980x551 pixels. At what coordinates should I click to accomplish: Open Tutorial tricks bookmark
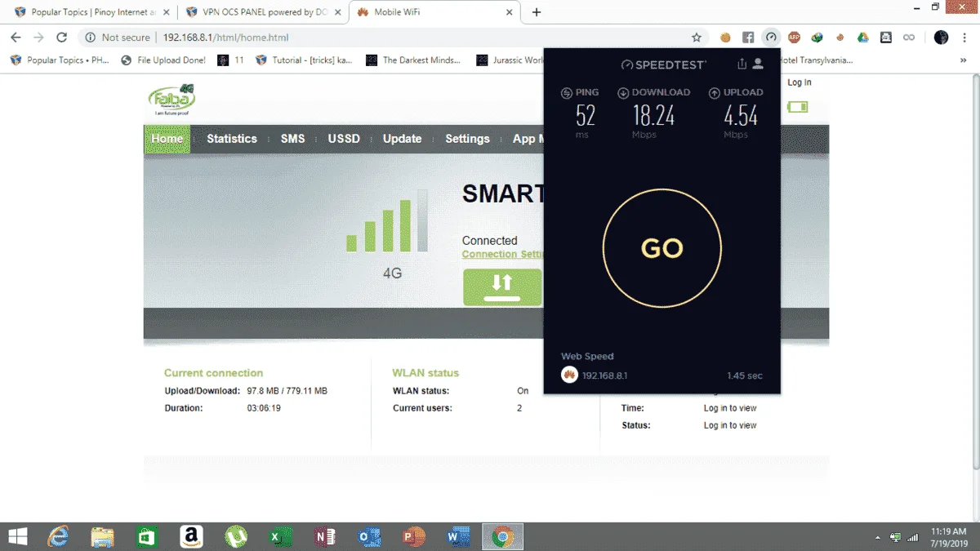305,60
